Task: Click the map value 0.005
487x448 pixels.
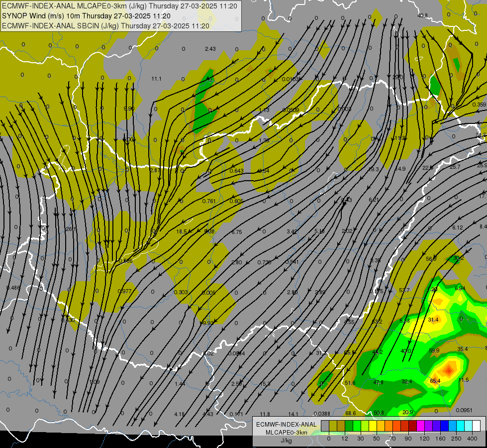Action: (x=209, y=293)
